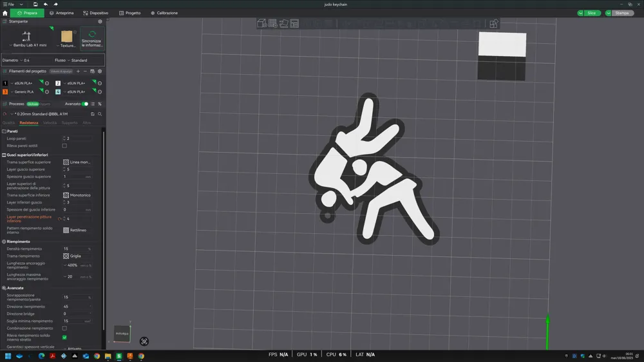Remove a filament with the minus icon

tap(85, 71)
